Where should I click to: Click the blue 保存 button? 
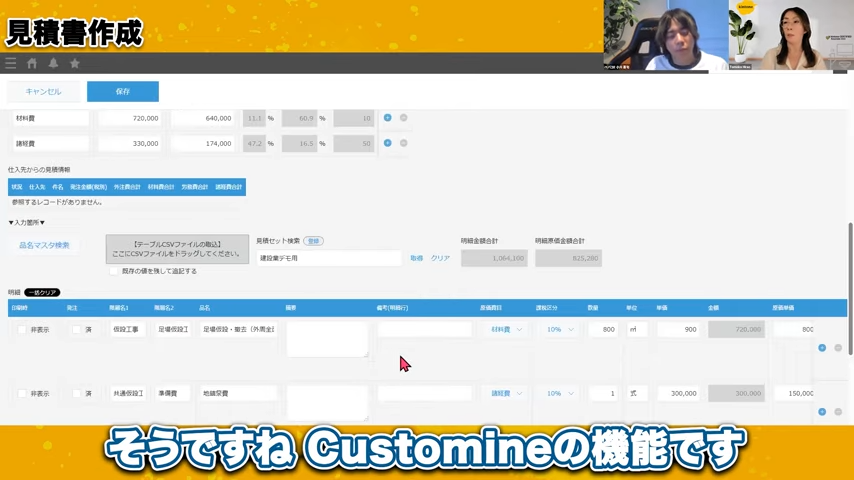123,92
